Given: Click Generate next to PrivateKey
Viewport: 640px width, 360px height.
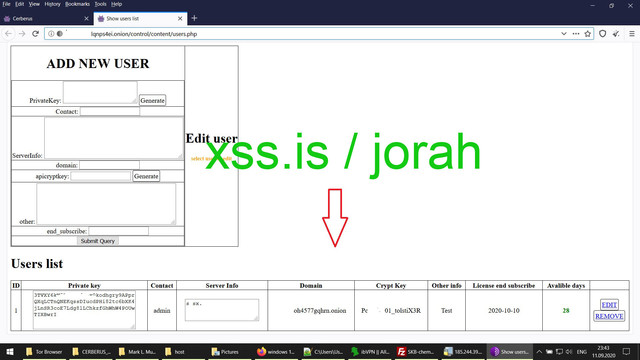Looking at the screenshot, I should pos(152,100).
